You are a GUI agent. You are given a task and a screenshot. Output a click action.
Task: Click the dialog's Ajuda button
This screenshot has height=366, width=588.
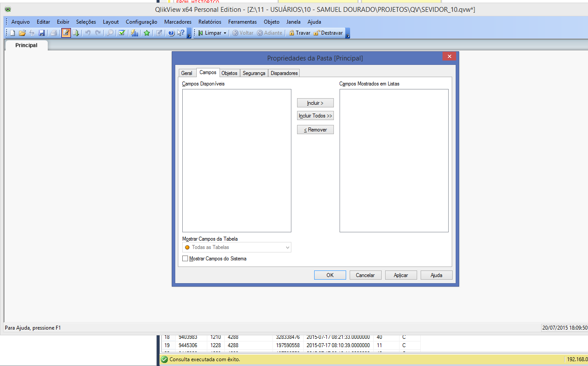tap(436, 275)
